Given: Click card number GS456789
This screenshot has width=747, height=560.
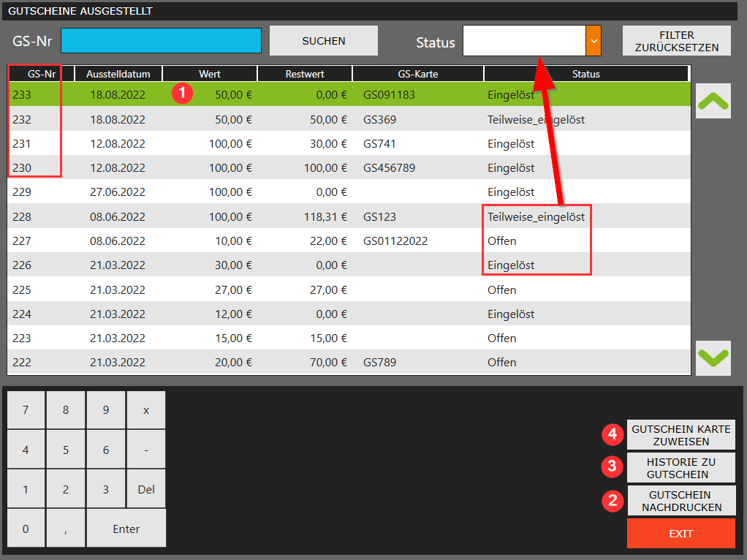Looking at the screenshot, I should [389, 168].
